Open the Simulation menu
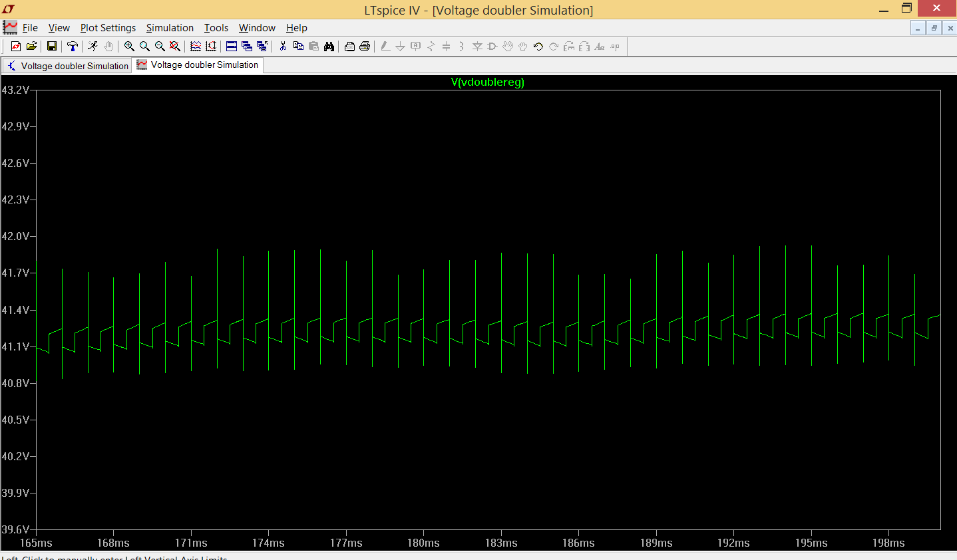This screenshot has height=560, width=957. [x=170, y=28]
